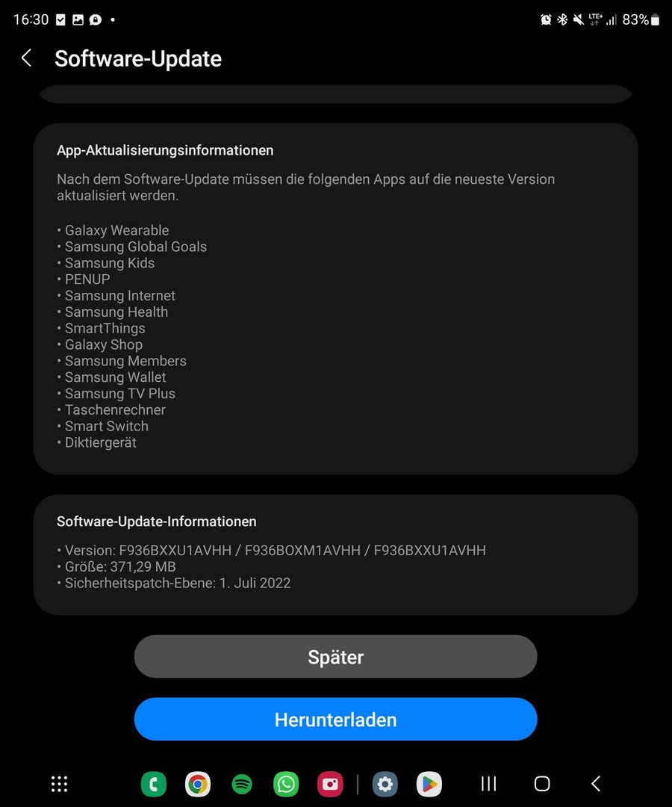
Task: Tap the App-Aktualisierungsinformationen heading
Action: coord(165,150)
